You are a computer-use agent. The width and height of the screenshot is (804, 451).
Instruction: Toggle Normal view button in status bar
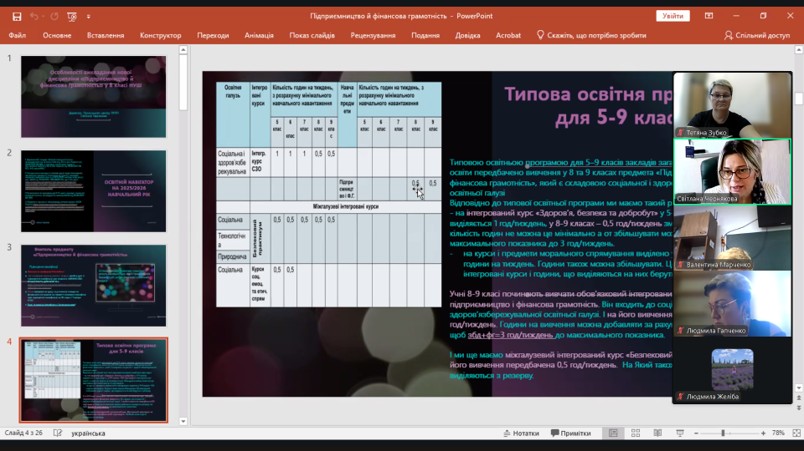613,433
